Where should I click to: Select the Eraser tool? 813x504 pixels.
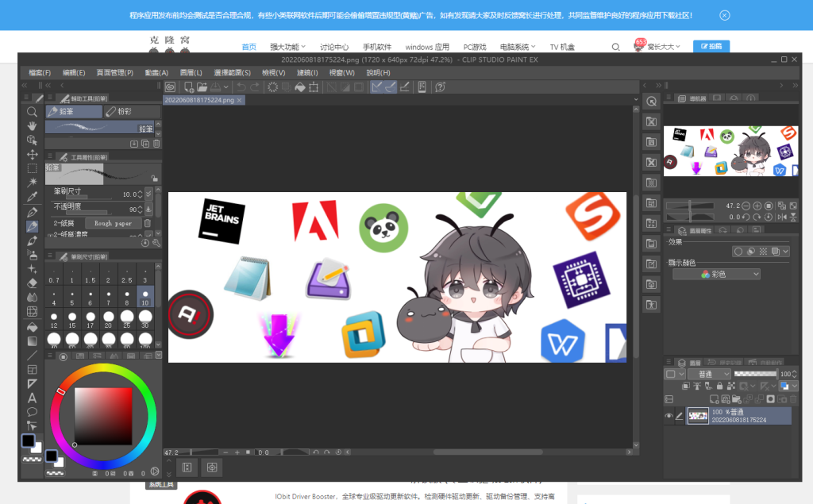[32, 283]
